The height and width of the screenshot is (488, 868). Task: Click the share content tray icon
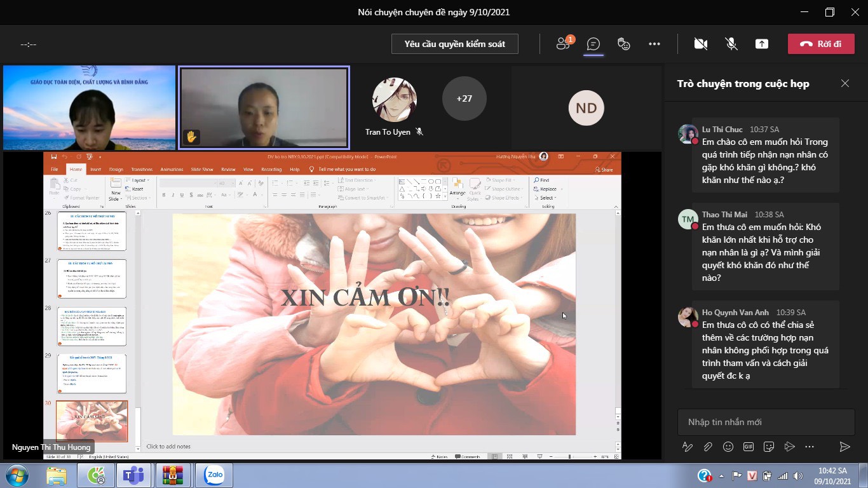762,44
